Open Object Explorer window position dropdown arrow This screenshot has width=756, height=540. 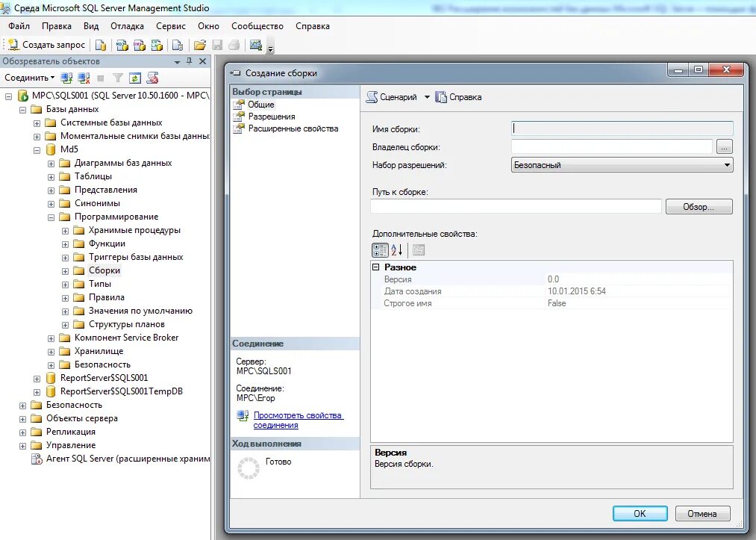[177, 62]
